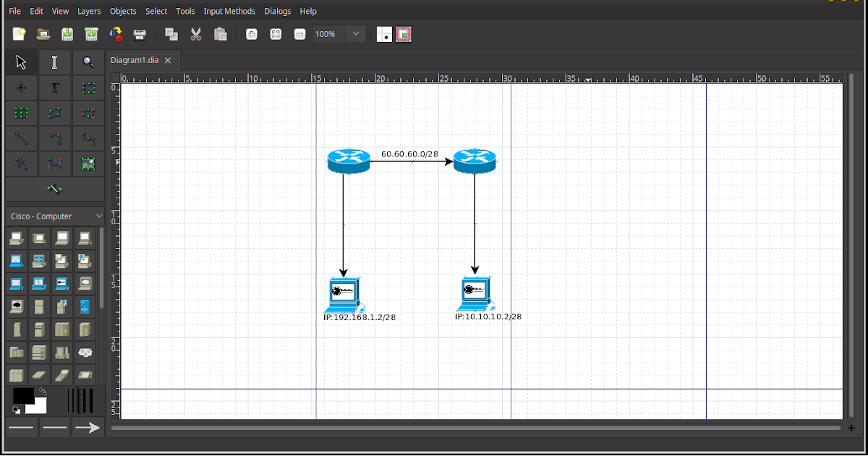Viewport: 868px width, 456px height.
Task: Select the Polygon tool
Action: click(x=54, y=112)
